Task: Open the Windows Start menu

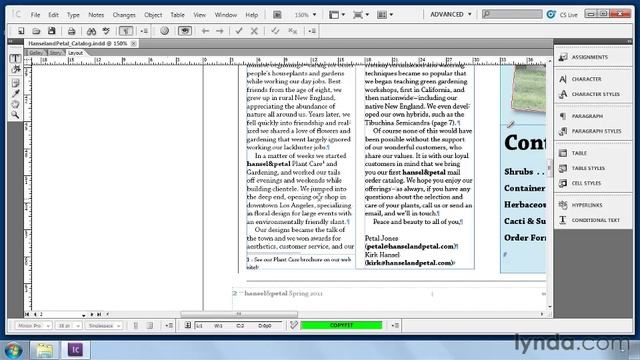Action: (x=14, y=350)
